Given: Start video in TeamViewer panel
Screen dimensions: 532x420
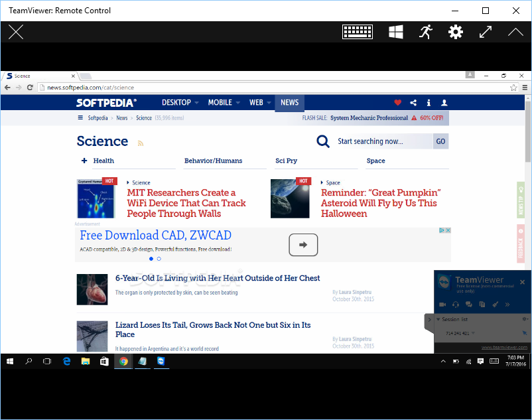Looking at the screenshot, I should [442, 305].
